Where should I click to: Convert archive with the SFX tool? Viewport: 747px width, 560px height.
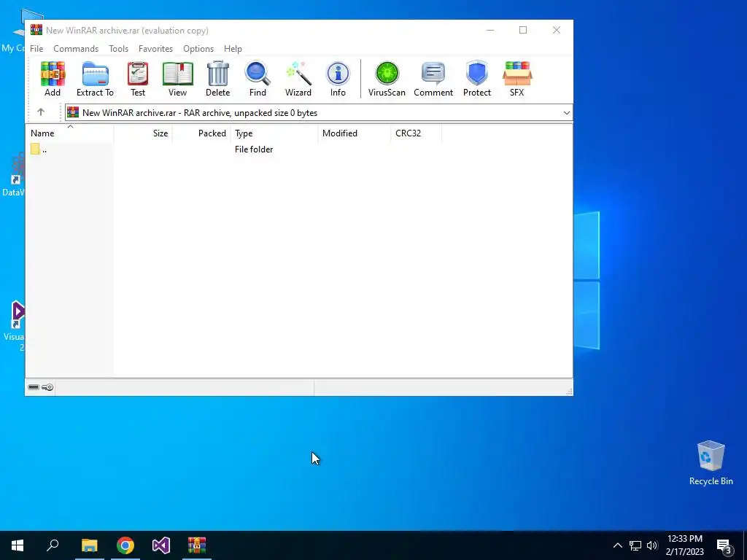point(517,79)
